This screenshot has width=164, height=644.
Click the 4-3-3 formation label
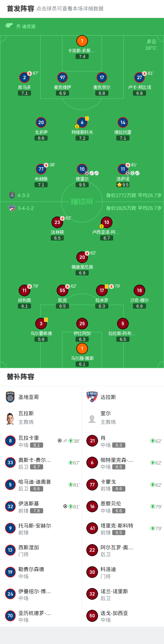click(x=23, y=195)
